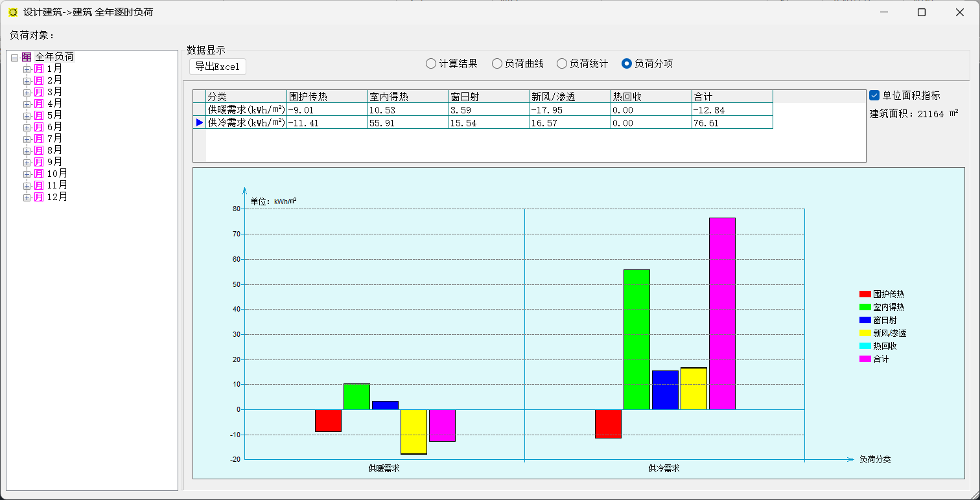Screen dimensions: 980x500
Task: Switch to 负荷统计 view
Action: tap(562, 63)
